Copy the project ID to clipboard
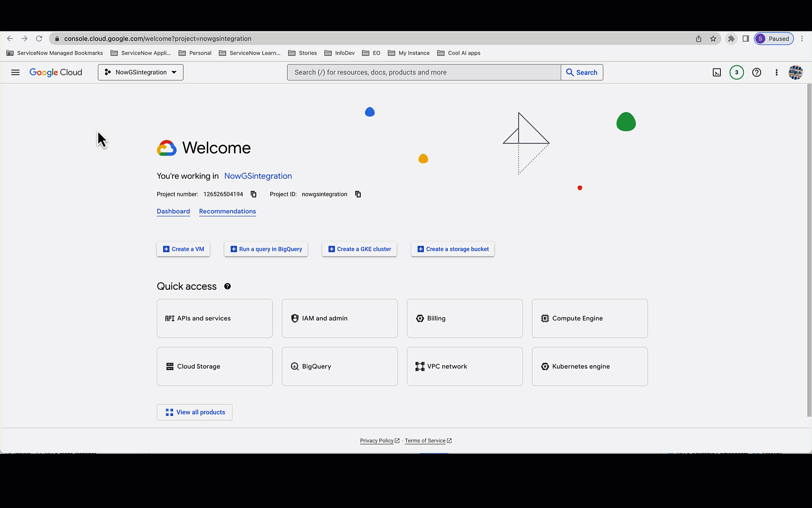Image resolution: width=812 pixels, height=508 pixels. coord(358,194)
